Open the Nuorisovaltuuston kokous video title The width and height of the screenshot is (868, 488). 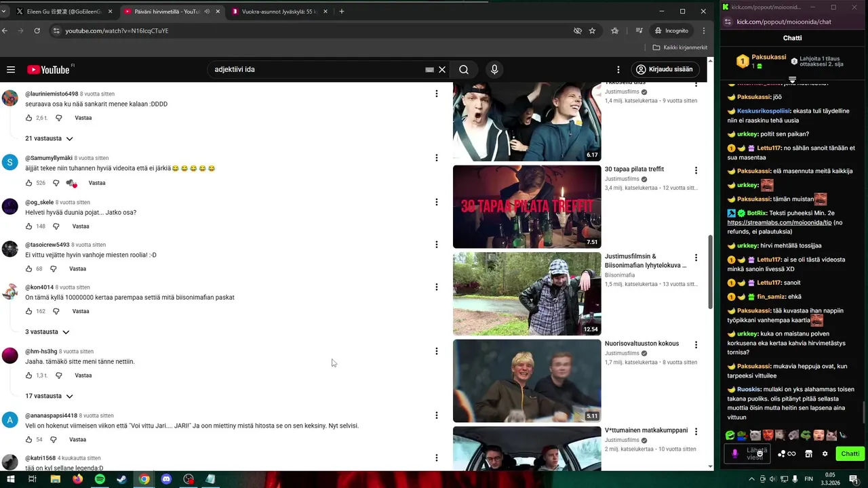tap(642, 344)
